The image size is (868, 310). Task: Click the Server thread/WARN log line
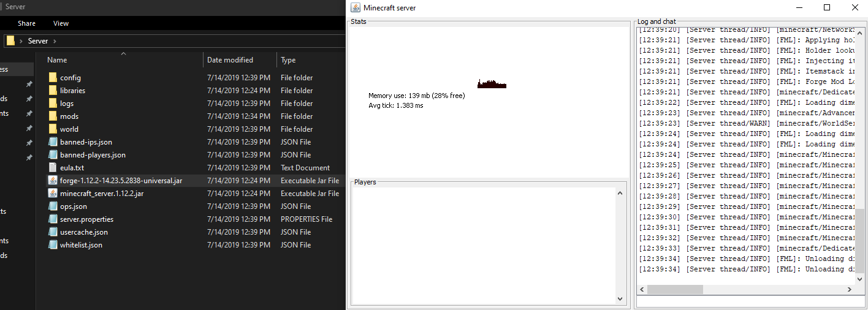click(x=747, y=123)
